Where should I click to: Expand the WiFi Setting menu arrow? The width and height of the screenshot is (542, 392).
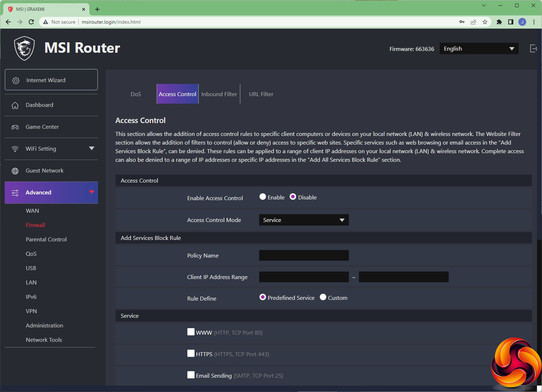click(x=92, y=148)
